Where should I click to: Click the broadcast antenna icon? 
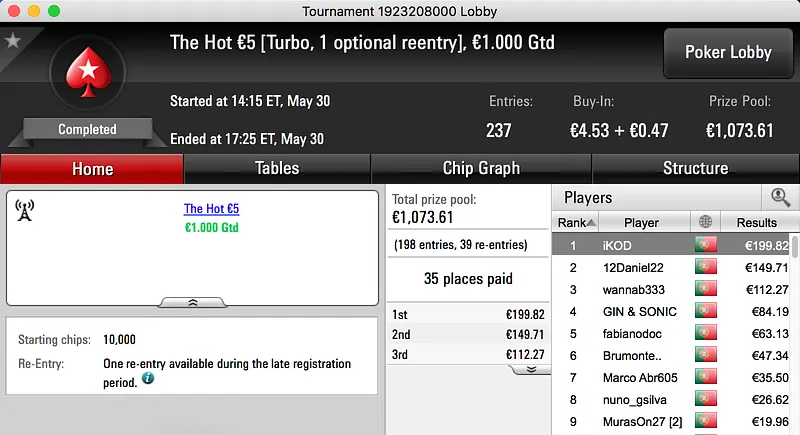25,210
